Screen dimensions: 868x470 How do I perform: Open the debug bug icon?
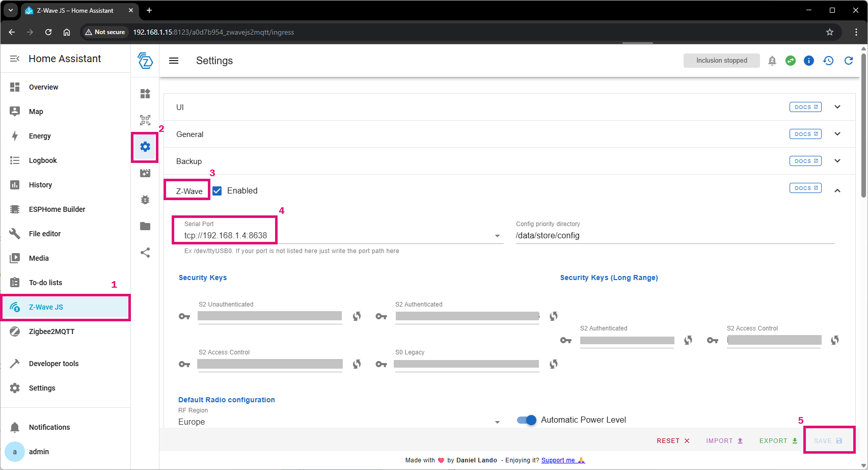[145, 200]
